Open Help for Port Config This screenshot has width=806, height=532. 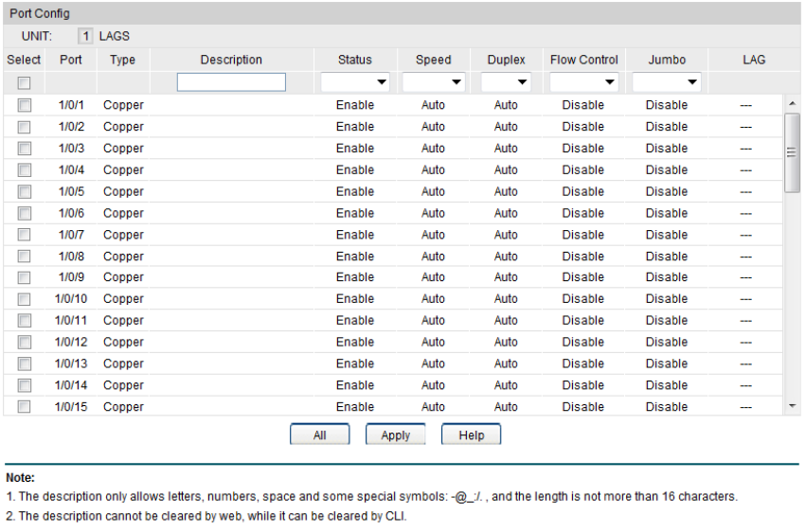[471, 435]
